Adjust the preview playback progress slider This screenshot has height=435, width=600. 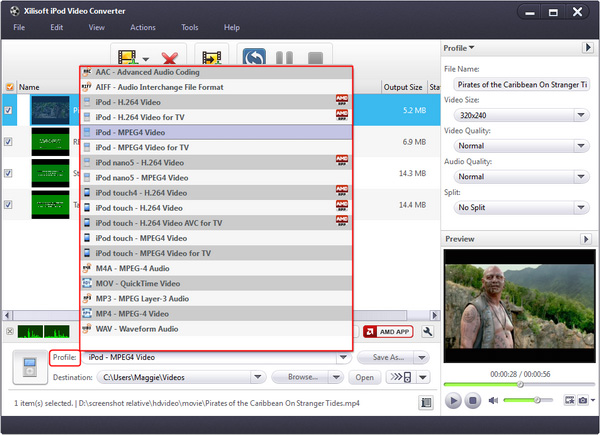[519, 384]
